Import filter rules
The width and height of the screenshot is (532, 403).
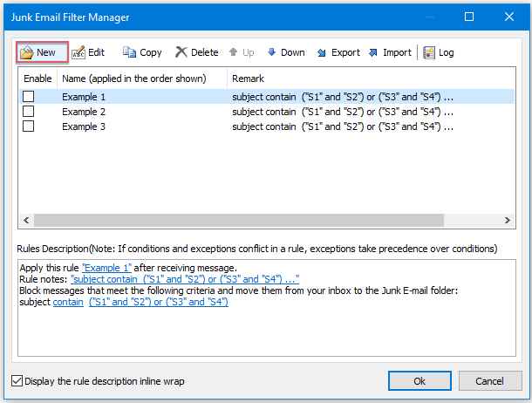390,52
